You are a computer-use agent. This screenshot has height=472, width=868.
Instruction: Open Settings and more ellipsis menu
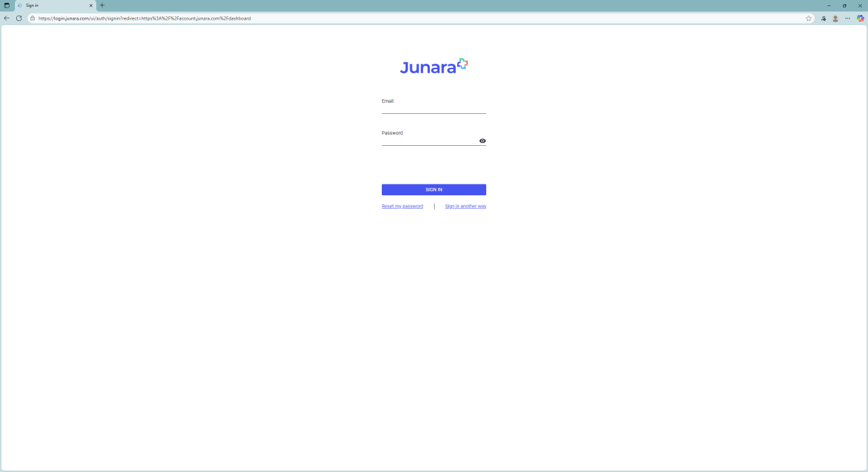click(848, 18)
